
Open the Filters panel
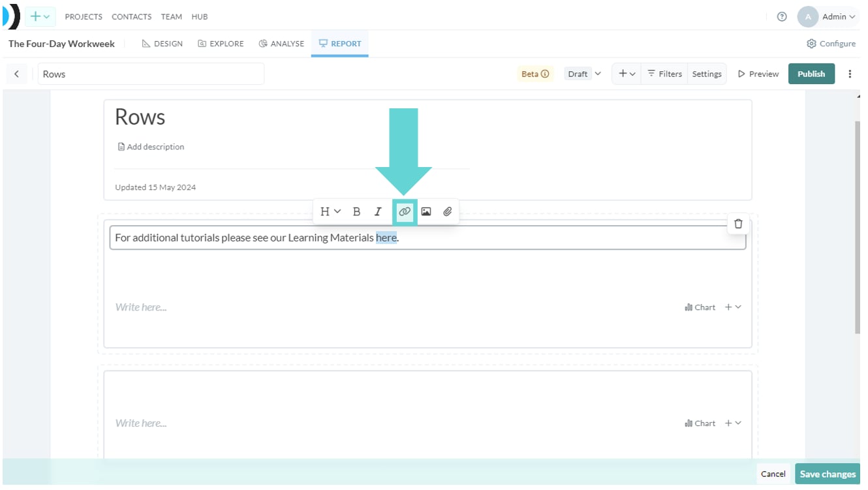(664, 74)
